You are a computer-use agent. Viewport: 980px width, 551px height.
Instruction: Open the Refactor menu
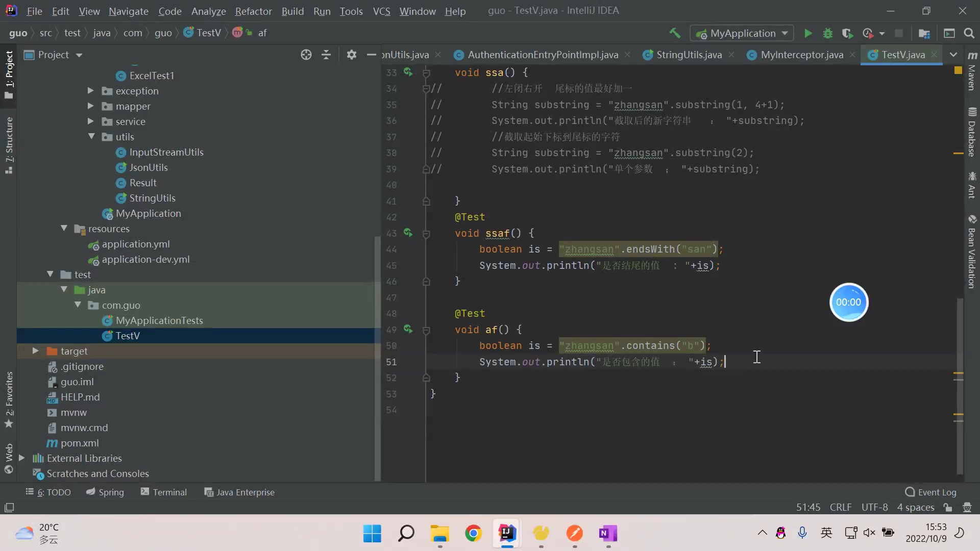click(253, 11)
